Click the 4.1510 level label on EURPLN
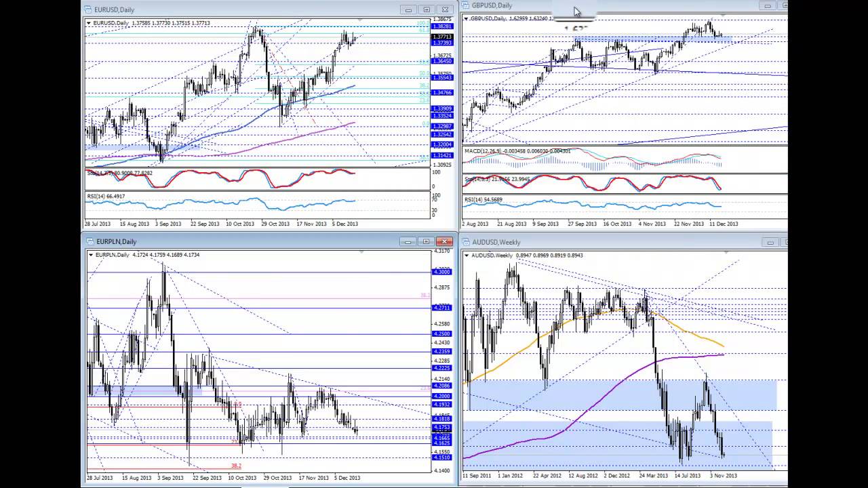 tap(441, 457)
